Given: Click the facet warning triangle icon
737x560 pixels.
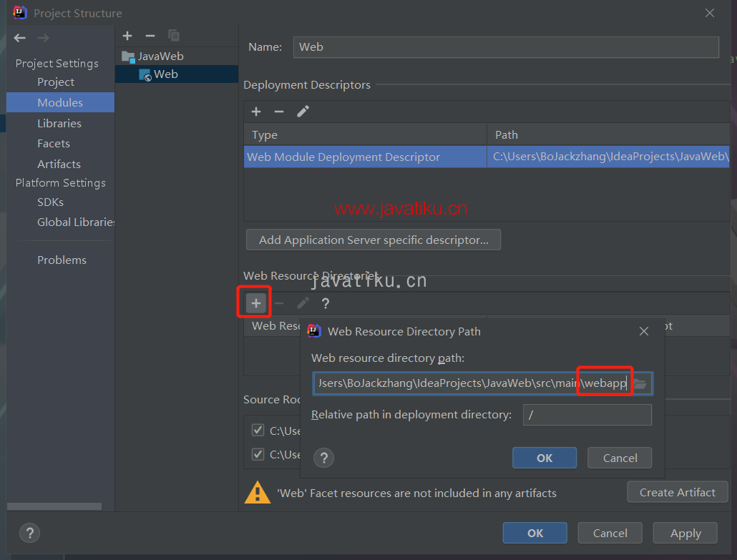Looking at the screenshot, I should click(x=258, y=492).
